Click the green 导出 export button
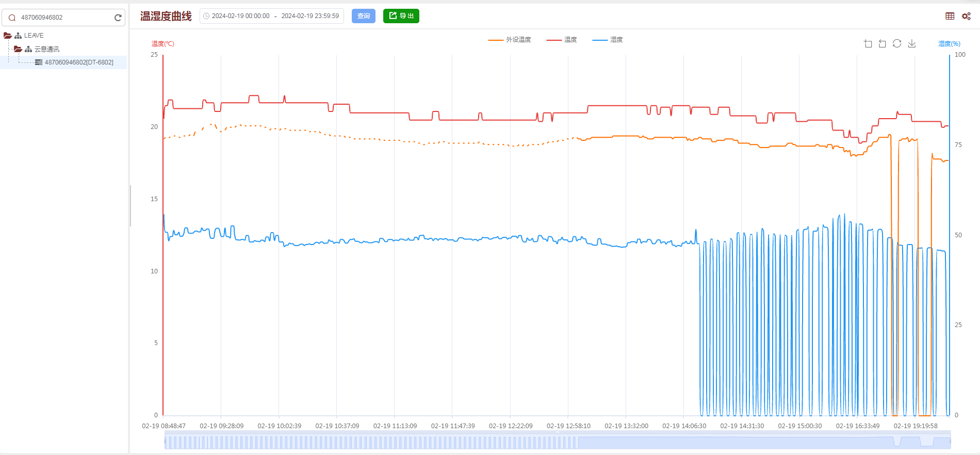Viewport: 980px width, 455px height. [401, 16]
